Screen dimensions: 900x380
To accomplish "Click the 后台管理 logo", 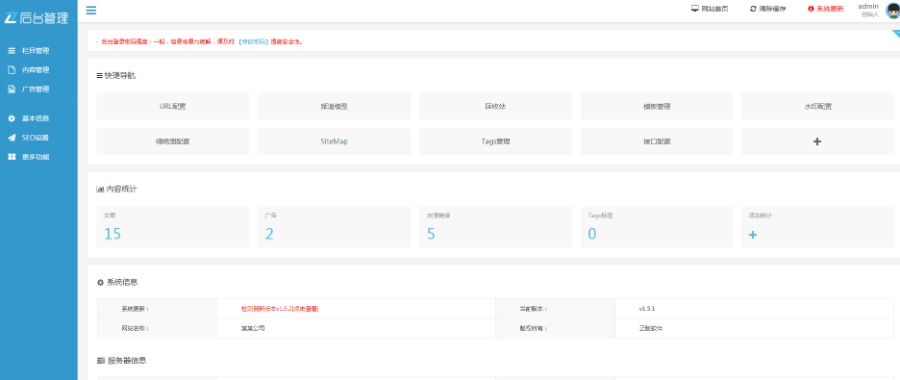I will 37,17.
